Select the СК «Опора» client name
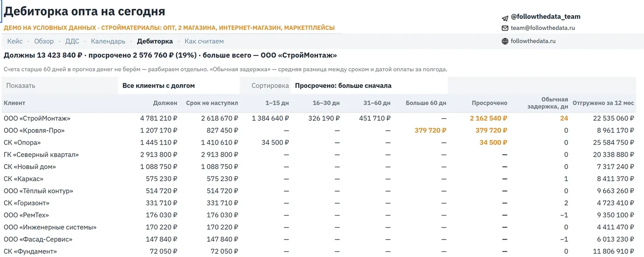Viewport: 644px width, 257px height. click(22, 143)
